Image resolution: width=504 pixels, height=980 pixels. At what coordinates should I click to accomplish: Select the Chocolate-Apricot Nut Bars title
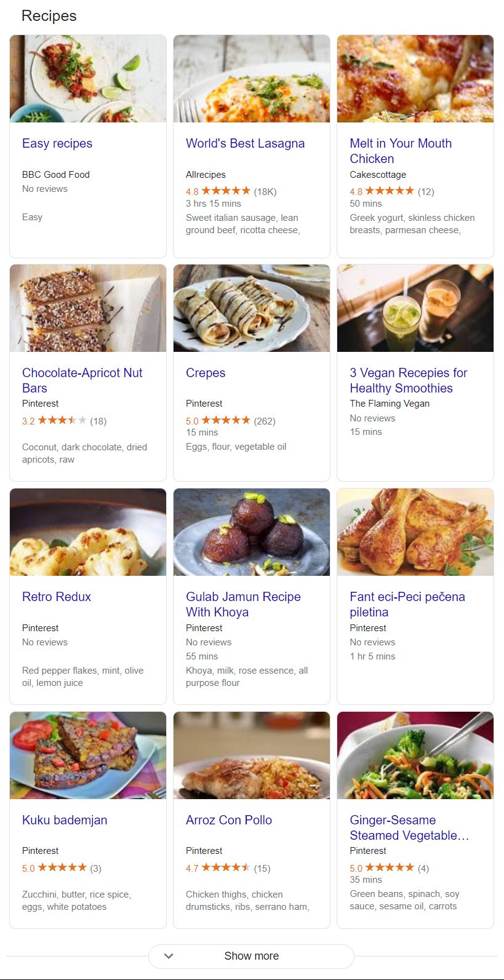pyautogui.click(x=82, y=380)
